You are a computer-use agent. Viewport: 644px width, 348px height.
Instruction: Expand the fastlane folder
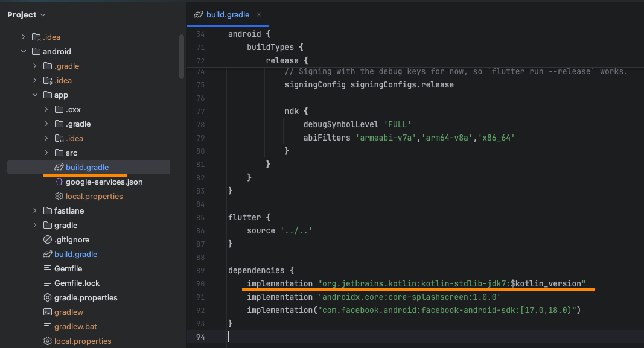[x=35, y=210]
